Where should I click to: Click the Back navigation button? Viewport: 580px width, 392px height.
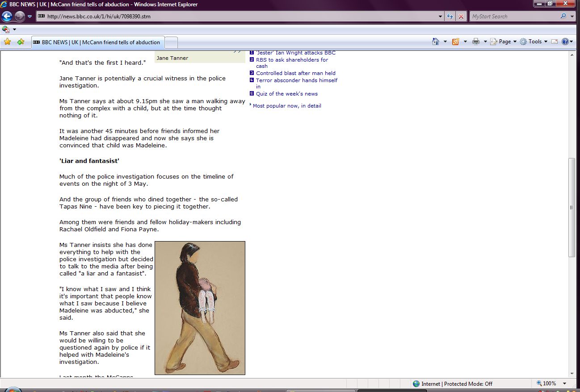[x=7, y=17]
